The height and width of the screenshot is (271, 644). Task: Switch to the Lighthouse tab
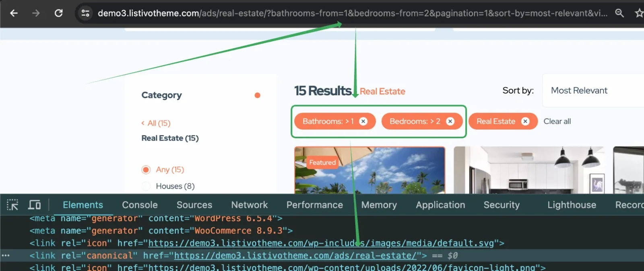pyautogui.click(x=572, y=205)
